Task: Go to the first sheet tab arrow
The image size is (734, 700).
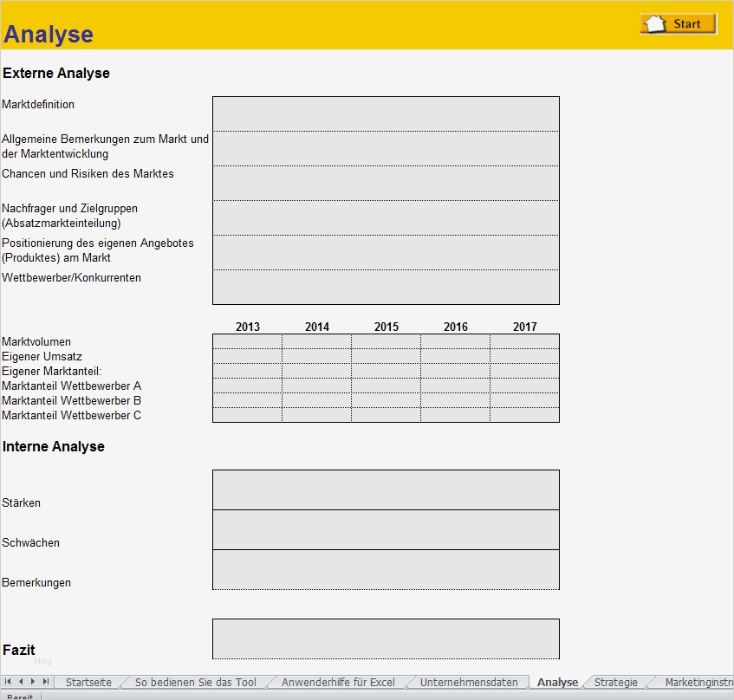Action: 8,681
